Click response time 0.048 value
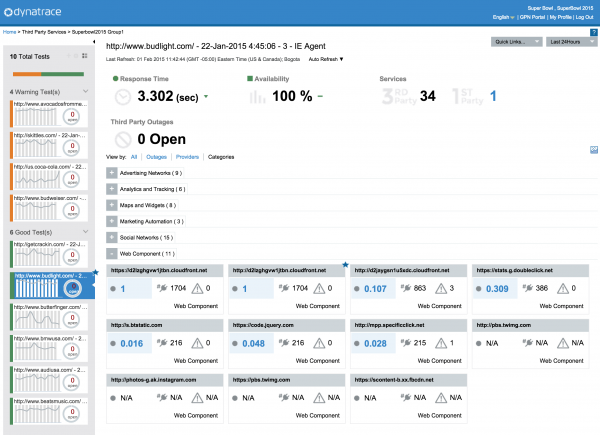 (x=253, y=344)
